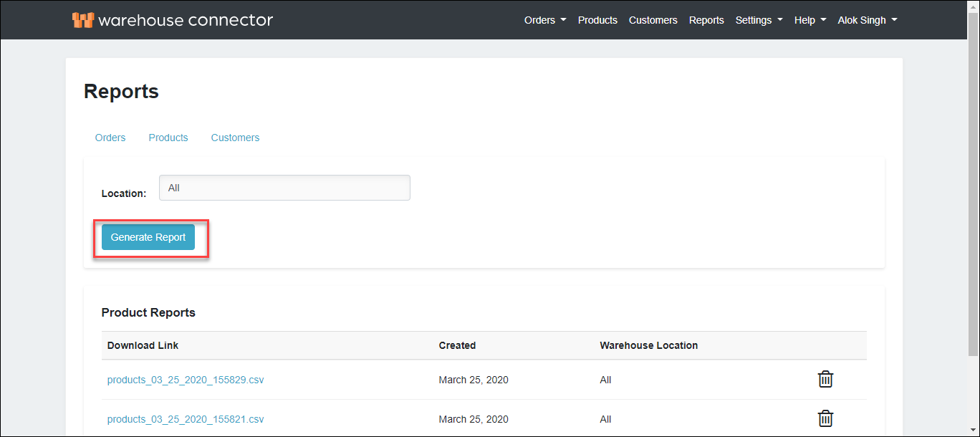Expand the Help dropdown menu
This screenshot has width=980, height=437.
[810, 20]
